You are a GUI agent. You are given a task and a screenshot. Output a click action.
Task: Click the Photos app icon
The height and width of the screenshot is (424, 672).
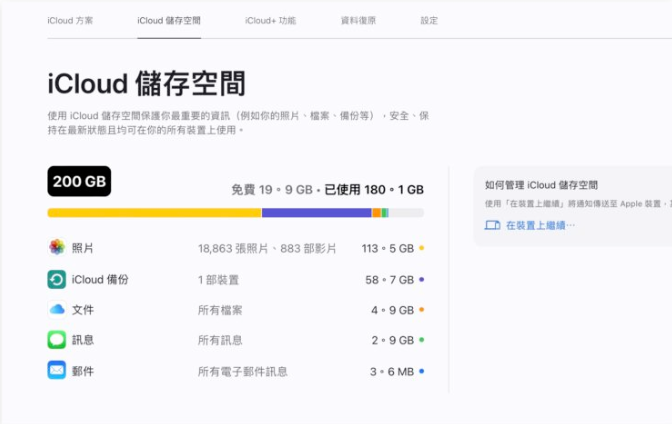coord(57,247)
